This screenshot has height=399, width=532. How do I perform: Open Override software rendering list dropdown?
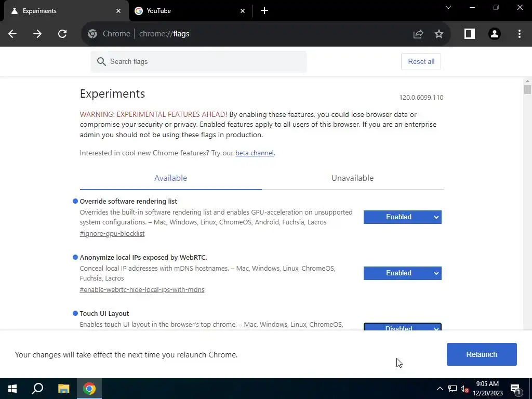pyautogui.click(x=403, y=217)
